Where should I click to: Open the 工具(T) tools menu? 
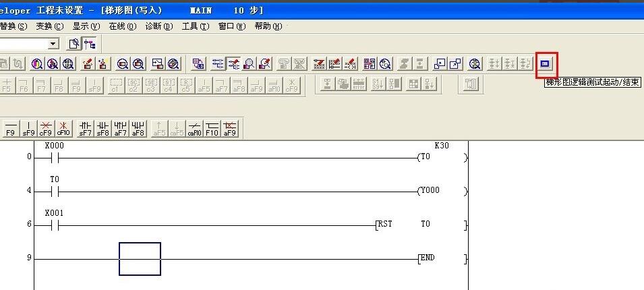click(x=194, y=26)
